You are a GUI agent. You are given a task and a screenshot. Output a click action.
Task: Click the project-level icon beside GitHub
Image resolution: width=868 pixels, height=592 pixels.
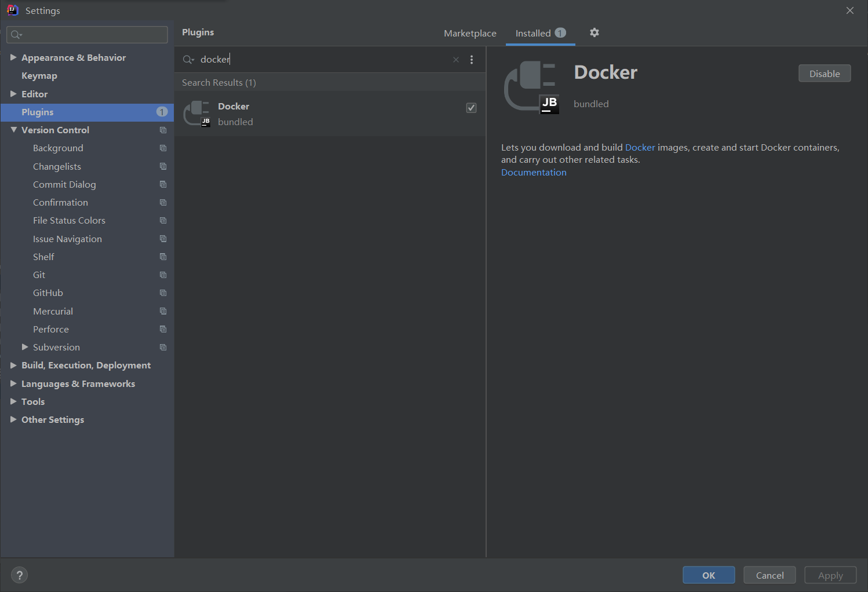point(163,293)
